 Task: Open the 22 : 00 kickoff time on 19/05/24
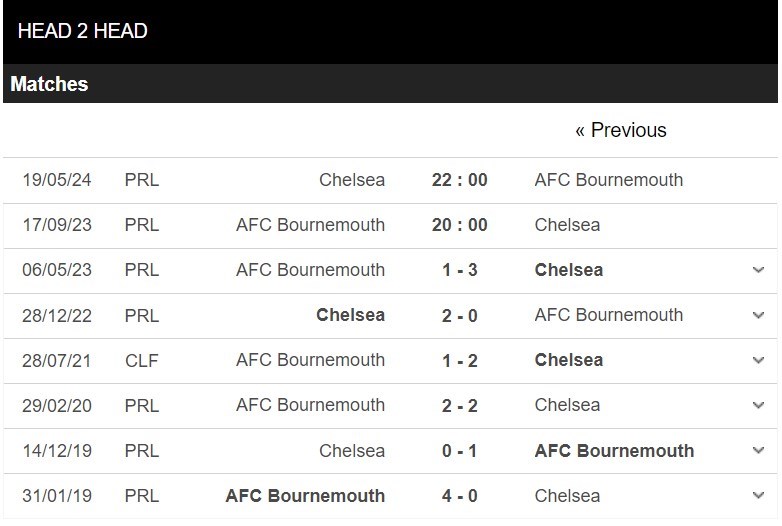coord(459,180)
